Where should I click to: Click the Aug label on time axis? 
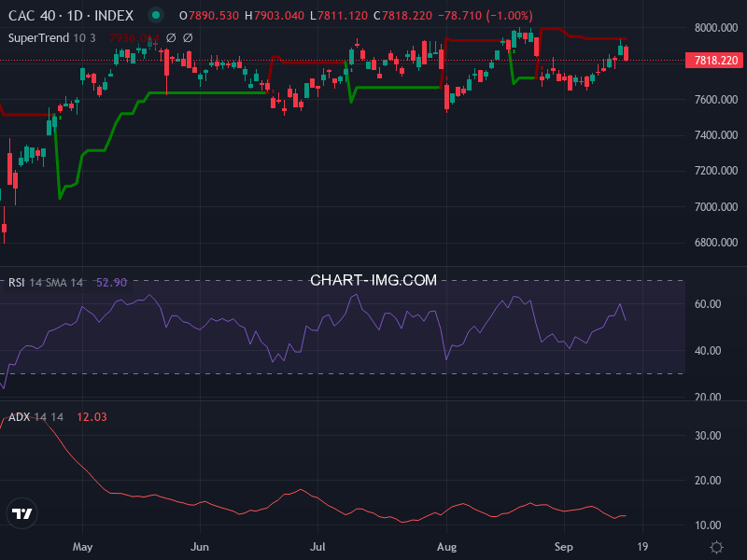(446, 546)
